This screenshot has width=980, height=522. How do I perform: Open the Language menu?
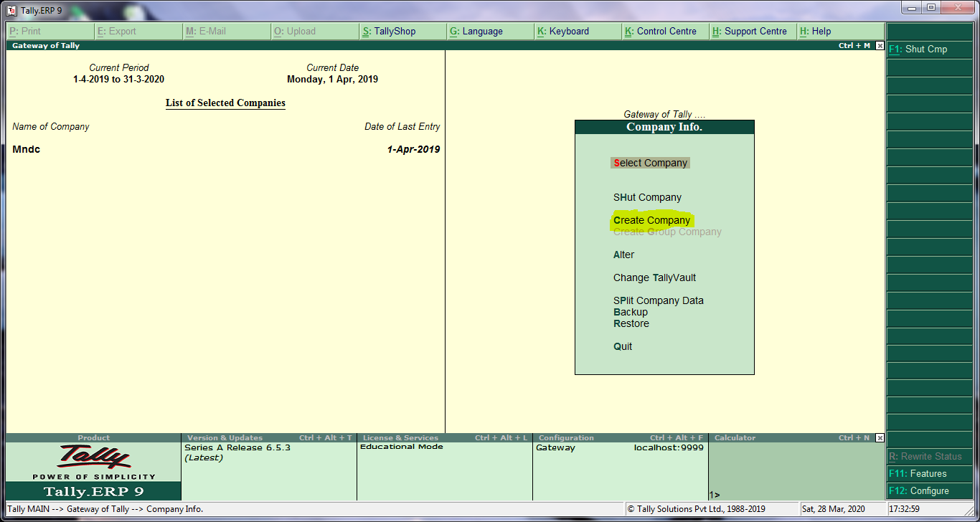point(490,32)
